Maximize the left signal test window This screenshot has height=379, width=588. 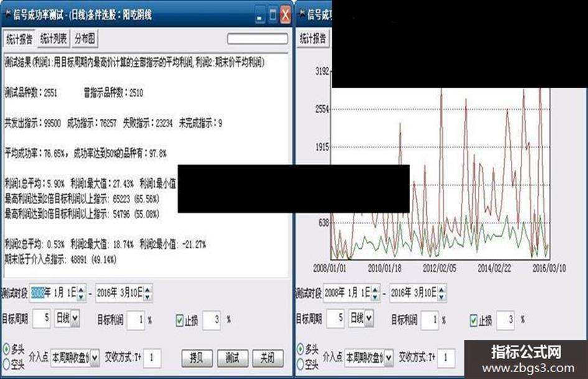coord(273,16)
